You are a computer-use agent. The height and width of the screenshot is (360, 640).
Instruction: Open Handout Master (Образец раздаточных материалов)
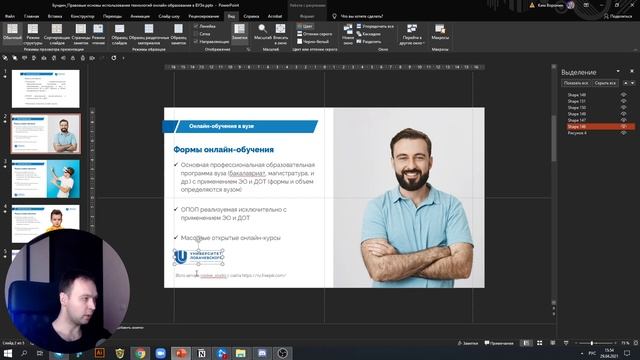149,33
